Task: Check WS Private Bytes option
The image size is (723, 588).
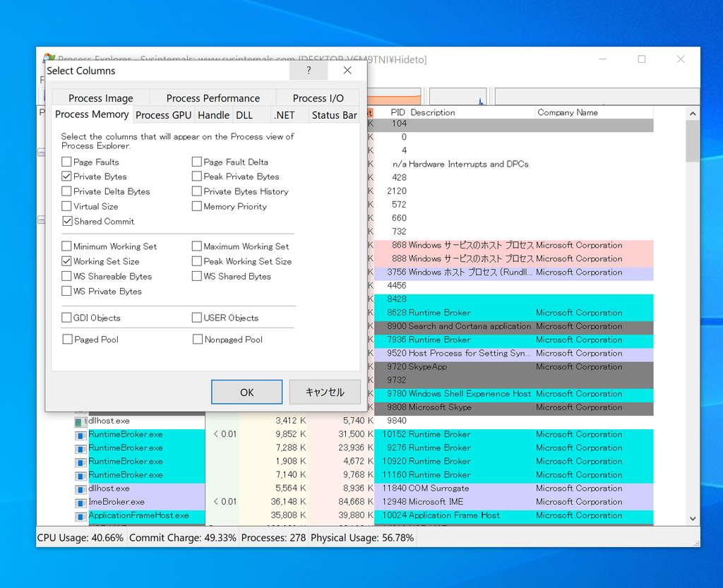Action: click(66, 292)
